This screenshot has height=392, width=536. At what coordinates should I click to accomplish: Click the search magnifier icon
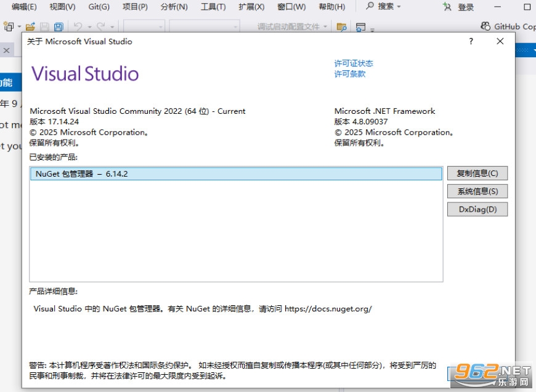(370, 6)
